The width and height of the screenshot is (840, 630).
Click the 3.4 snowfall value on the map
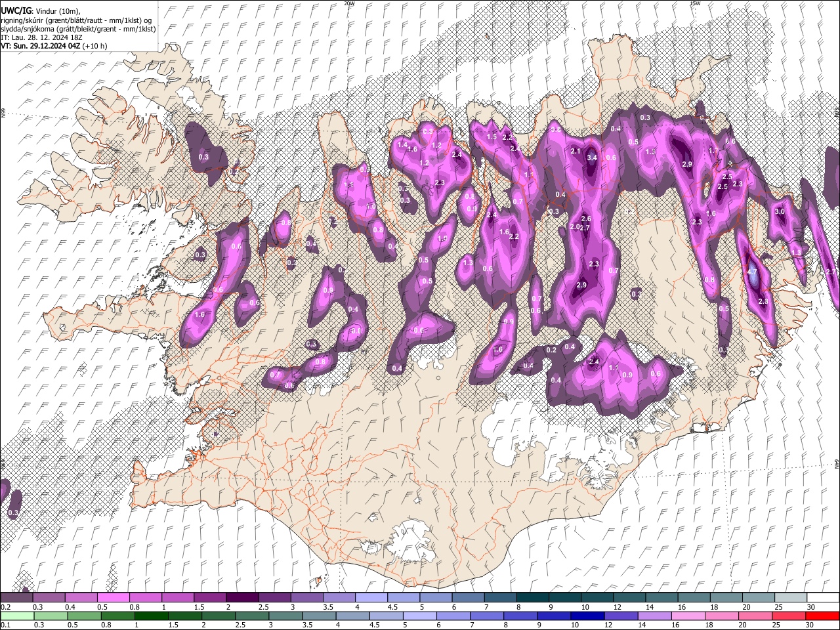(x=591, y=157)
